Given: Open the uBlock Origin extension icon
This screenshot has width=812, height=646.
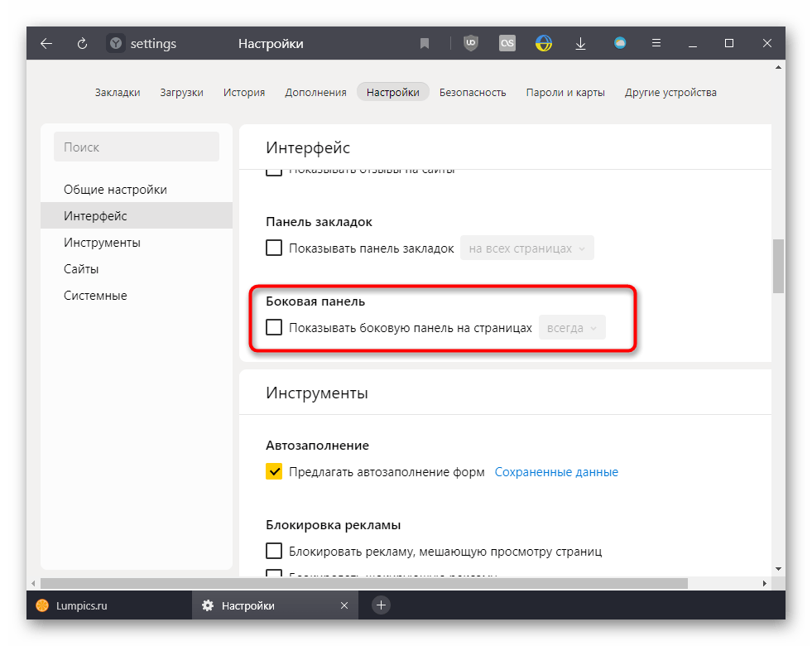Looking at the screenshot, I should point(471,43).
